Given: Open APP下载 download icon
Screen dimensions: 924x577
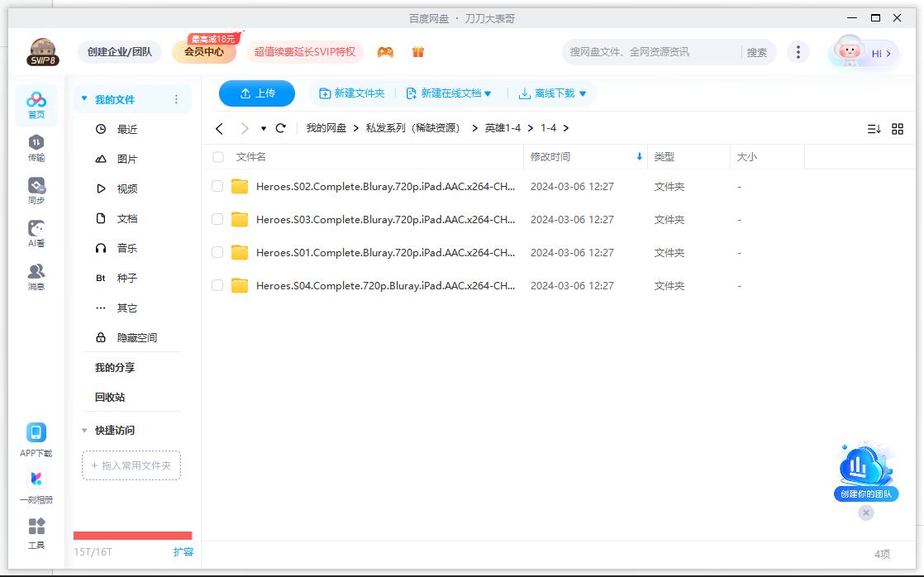Looking at the screenshot, I should point(36,440).
